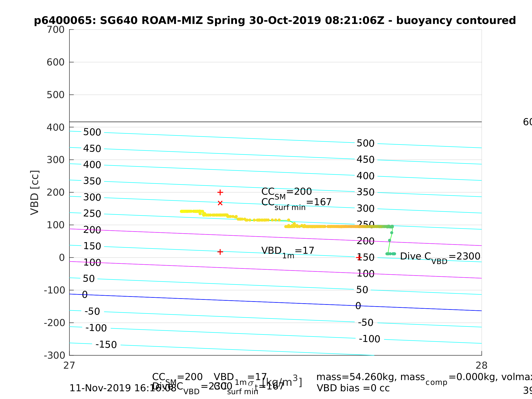Viewport: 532px width, 399px height.
Task: Select the y-axis tick label 700
Action: click(x=56, y=30)
